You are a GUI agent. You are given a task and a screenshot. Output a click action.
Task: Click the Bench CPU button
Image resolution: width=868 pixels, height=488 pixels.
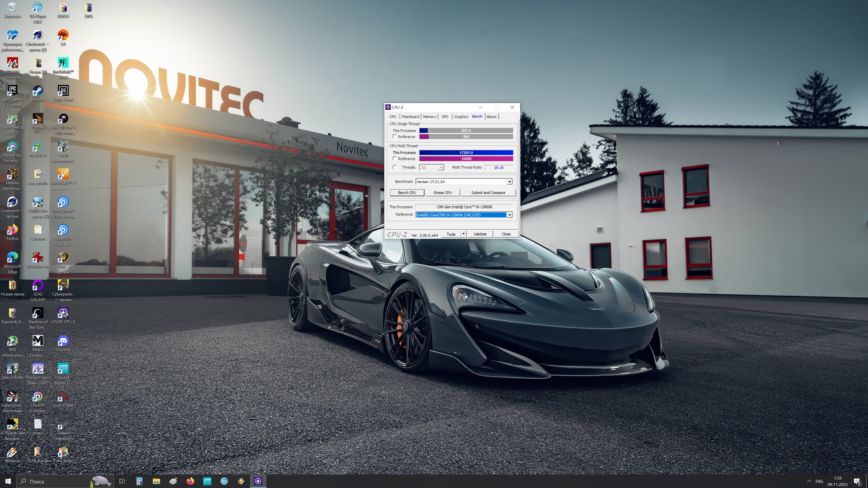[x=407, y=193]
